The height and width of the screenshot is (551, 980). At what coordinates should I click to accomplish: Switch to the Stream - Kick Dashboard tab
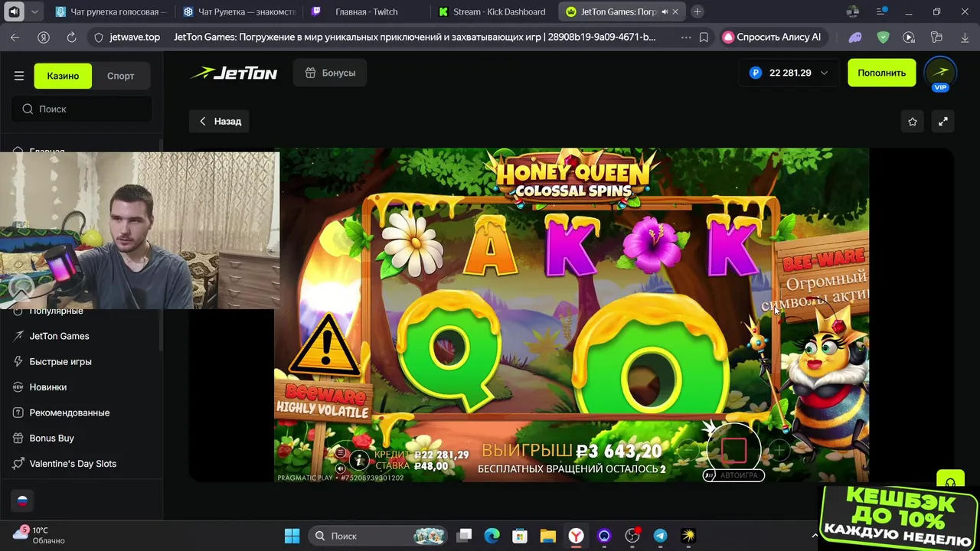click(x=494, y=11)
